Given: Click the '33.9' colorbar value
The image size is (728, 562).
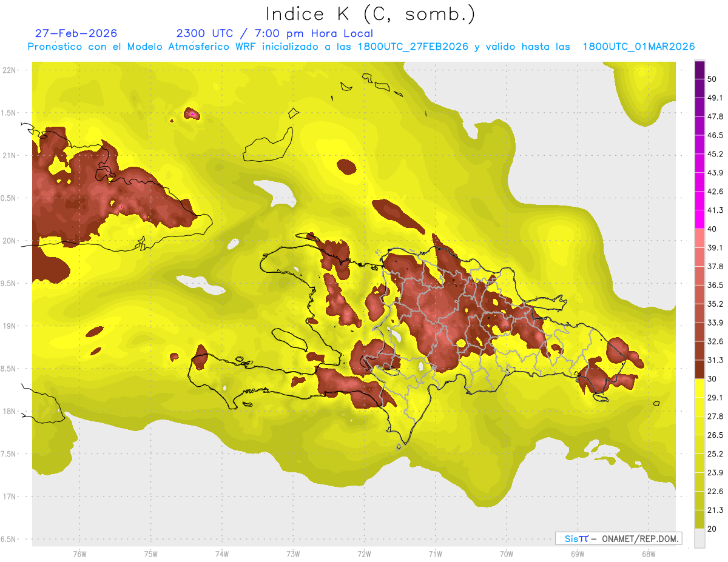Looking at the screenshot, I should click(x=715, y=323).
